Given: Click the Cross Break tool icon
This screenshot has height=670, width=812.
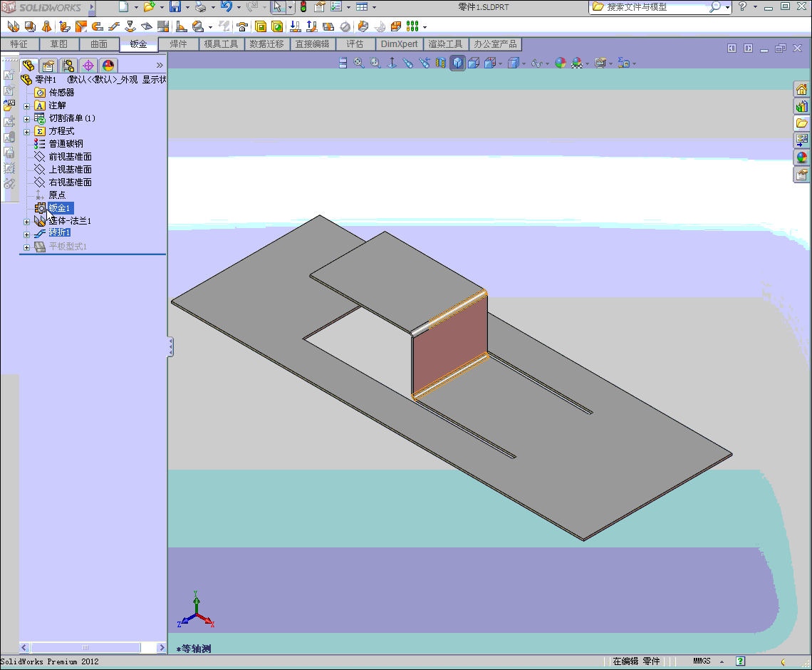Looking at the screenshot, I should coord(147,26).
